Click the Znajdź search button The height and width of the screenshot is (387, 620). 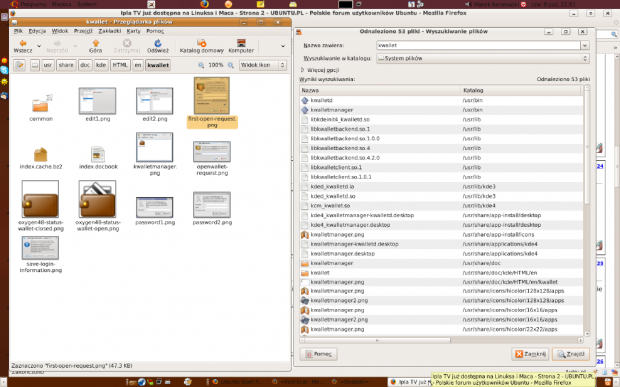point(571,354)
